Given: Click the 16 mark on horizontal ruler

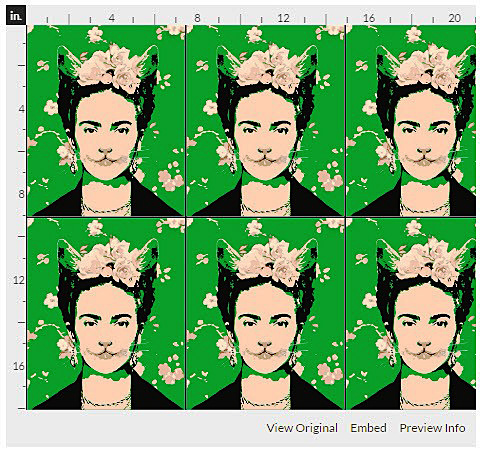Looking at the screenshot, I should pos(369,18).
